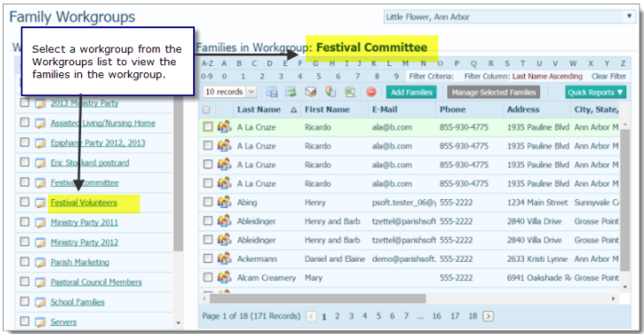The height and width of the screenshot is (334, 644).
Task: Click the red delete circle icon
Action: click(x=371, y=92)
